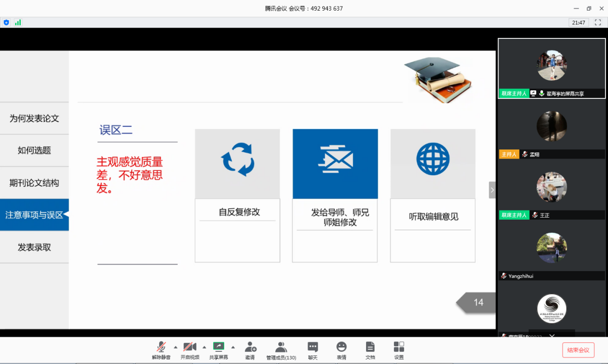Click the blue shield meeting security icon

pos(7,22)
